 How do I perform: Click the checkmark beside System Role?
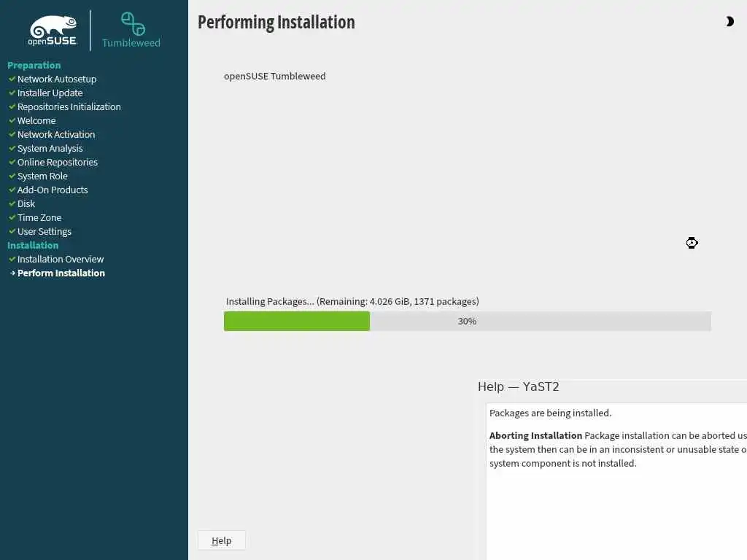point(12,176)
